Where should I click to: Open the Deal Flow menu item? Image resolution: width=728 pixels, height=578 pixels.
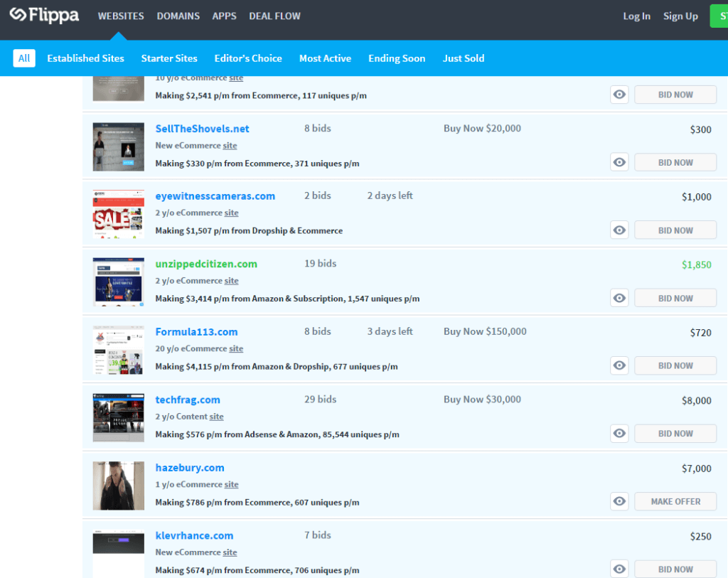click(x=274, y=16)
